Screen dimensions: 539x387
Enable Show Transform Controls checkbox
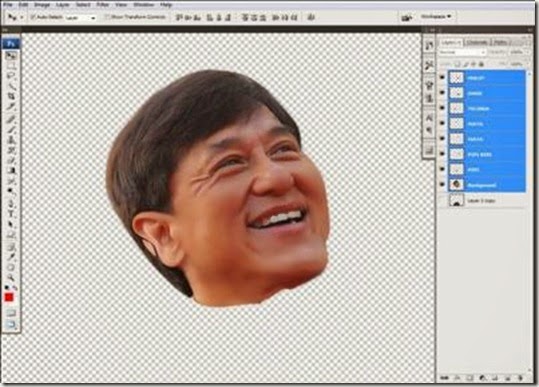[107, 17]
